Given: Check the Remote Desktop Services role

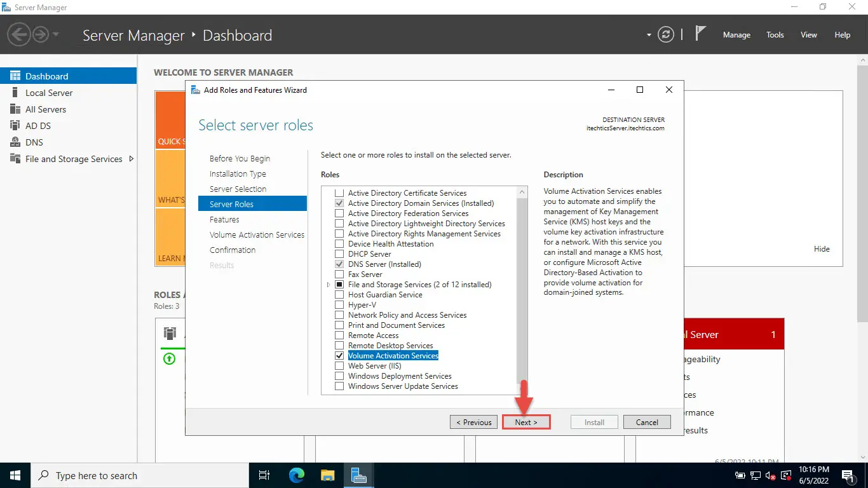Looking at the screenshot, I should [x=339, y=346].
